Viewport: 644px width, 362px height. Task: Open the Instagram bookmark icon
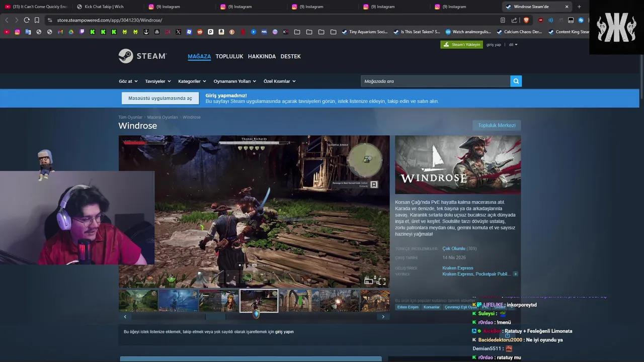(x=17, y=32)
